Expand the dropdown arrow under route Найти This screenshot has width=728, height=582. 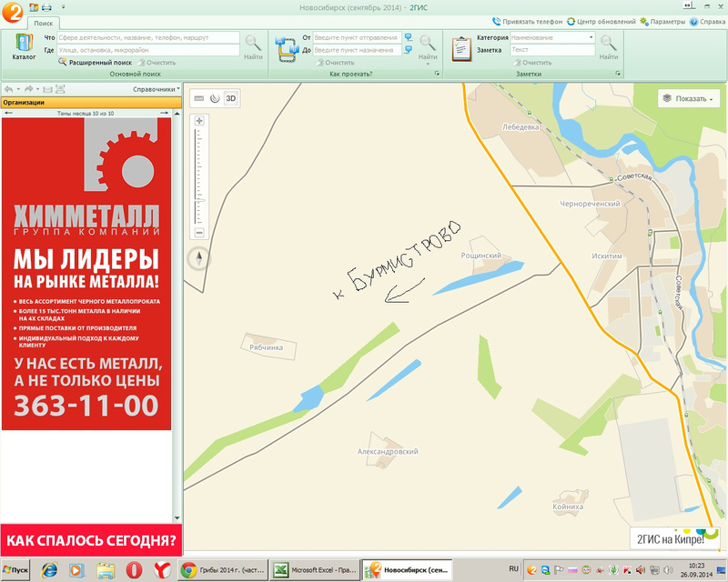428,64
